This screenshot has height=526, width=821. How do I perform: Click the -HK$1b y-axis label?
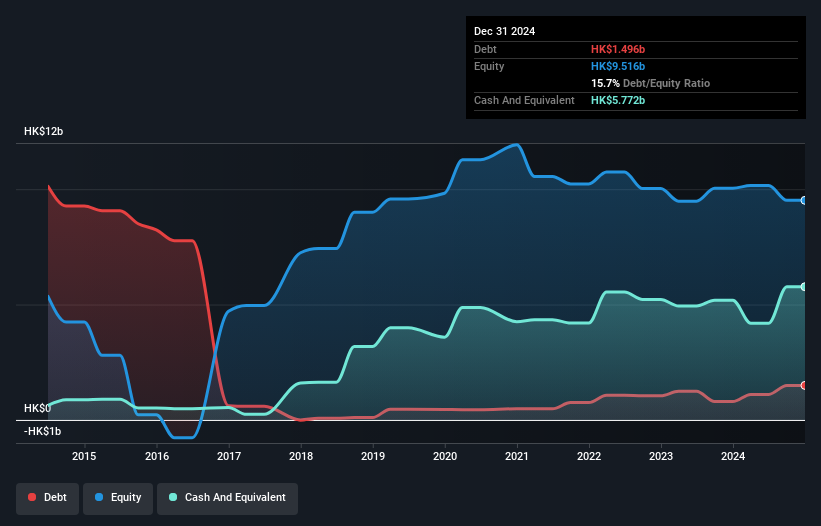[x=42, y=431]
